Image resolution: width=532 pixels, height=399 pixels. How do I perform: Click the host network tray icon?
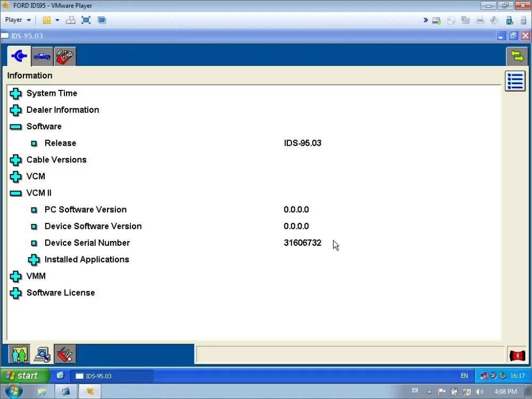click(467, 392)
